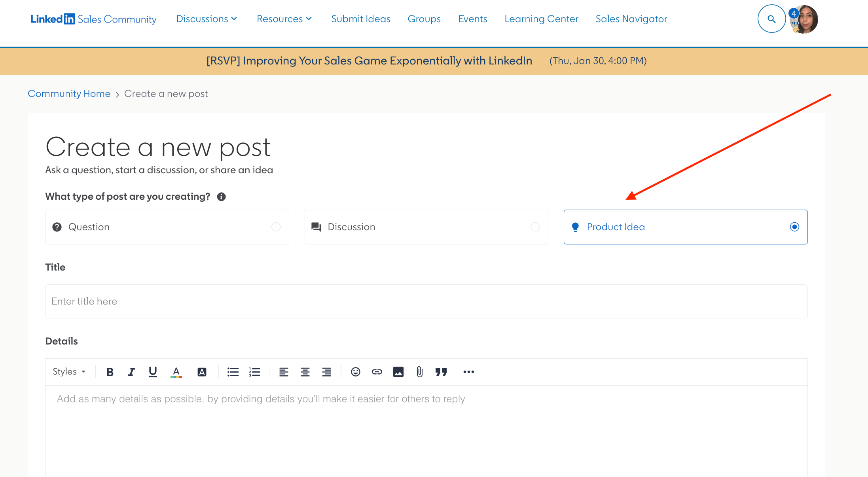
Task: Insert a numbered list
Action: point(254,372)
